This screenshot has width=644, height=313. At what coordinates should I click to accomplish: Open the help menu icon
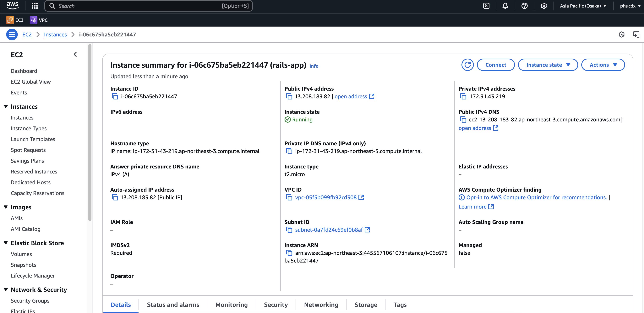click(525, 6)
